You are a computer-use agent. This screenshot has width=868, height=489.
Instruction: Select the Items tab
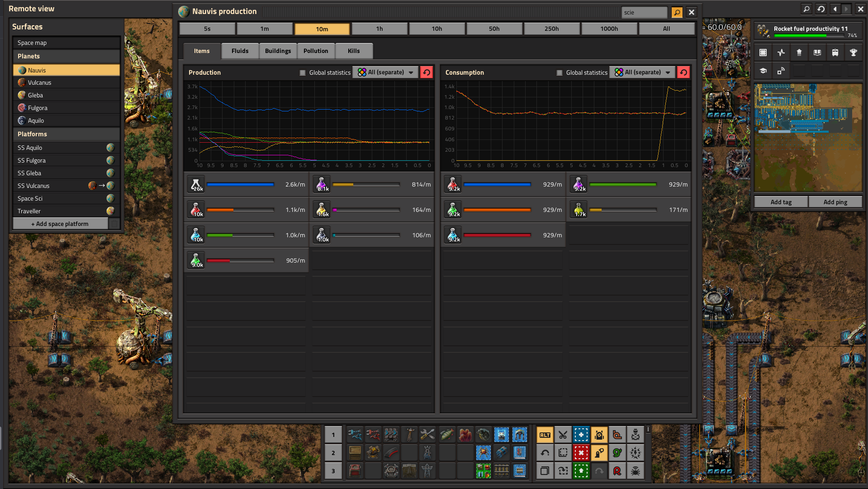(x=202, y=51)
